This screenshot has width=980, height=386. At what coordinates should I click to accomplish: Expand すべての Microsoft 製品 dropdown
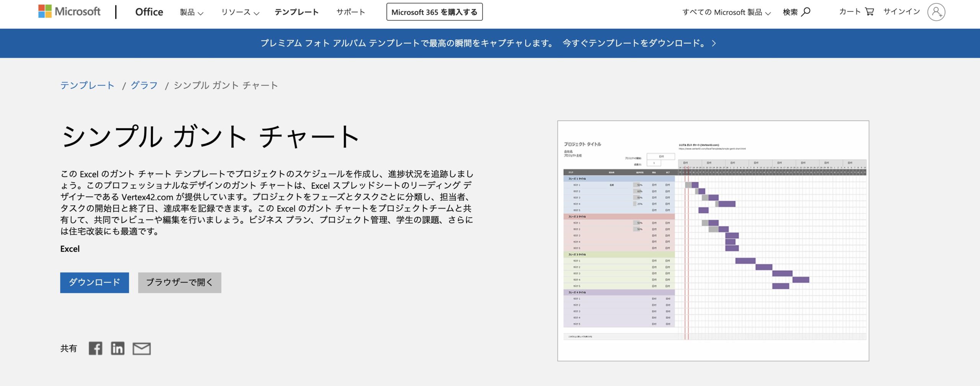[x=726, y=12]
